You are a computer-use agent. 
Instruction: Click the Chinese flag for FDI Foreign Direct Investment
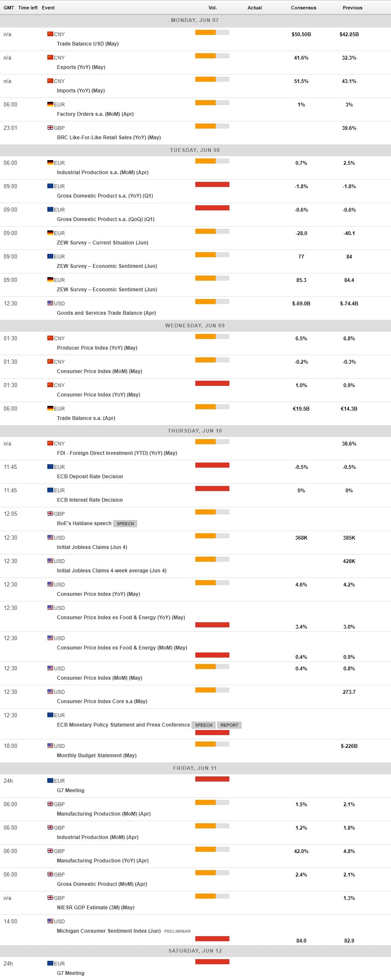click(x=50, y=443)
